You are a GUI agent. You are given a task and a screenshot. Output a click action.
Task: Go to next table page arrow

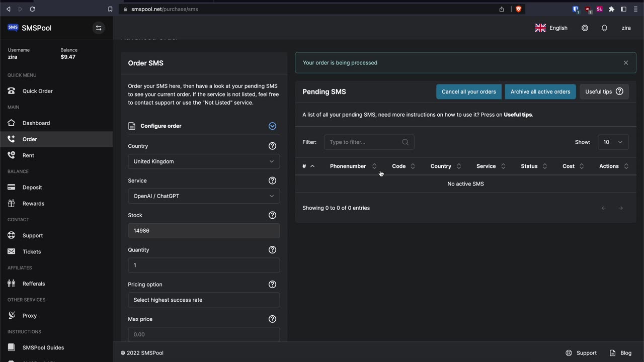621,208
